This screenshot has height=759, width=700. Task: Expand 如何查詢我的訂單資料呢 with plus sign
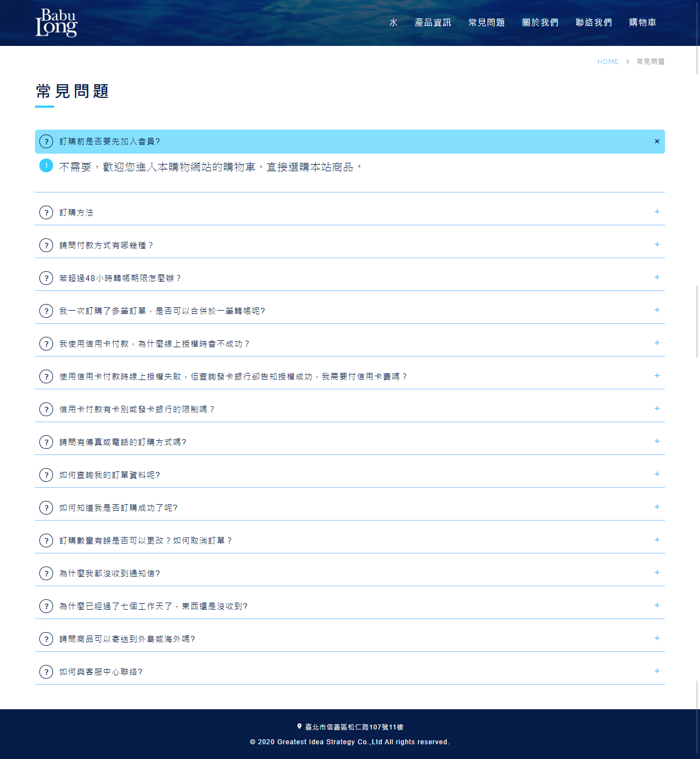657,474
